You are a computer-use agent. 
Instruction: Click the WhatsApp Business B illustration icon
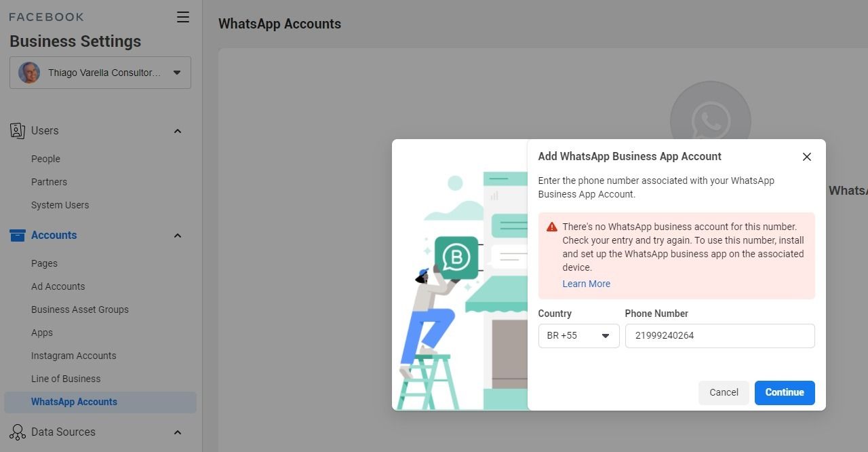click(456, 257)
